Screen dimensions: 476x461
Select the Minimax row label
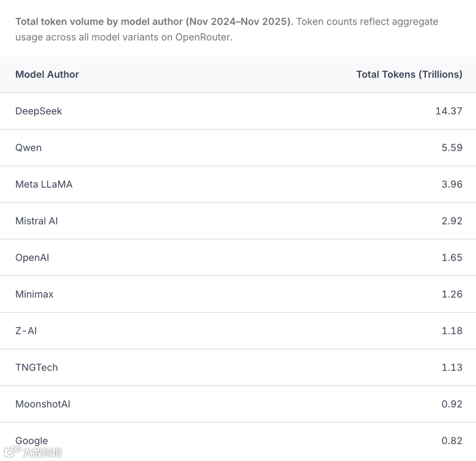(34, 294)
